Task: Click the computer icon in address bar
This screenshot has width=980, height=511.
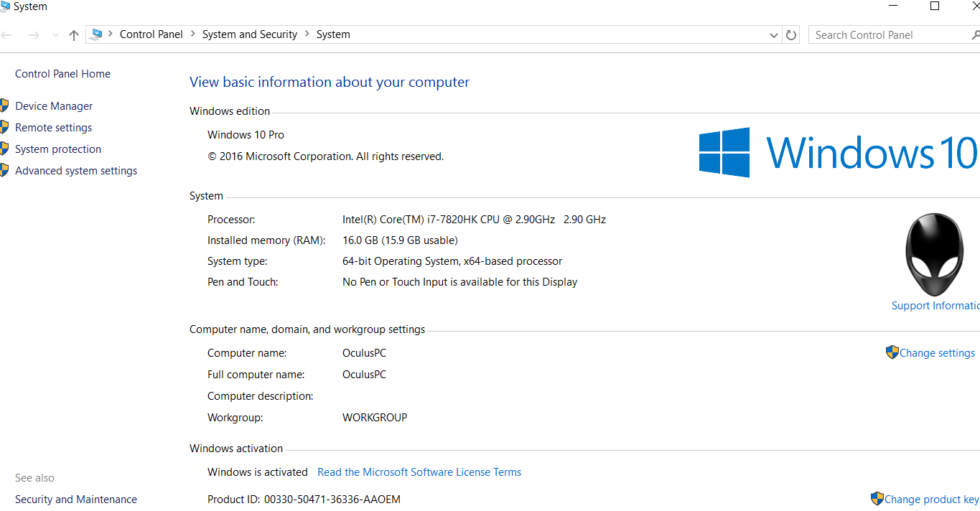Action: pos(96,34)
